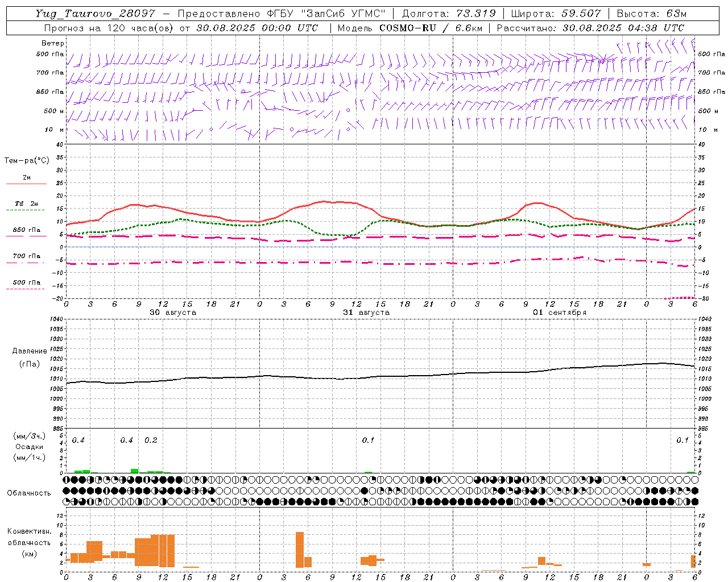The height and width of the screenshot is (582, 728).
Task: Click the Рассчитано: 30.08.2025 04:38 UTC text
Action: point(590,28)
